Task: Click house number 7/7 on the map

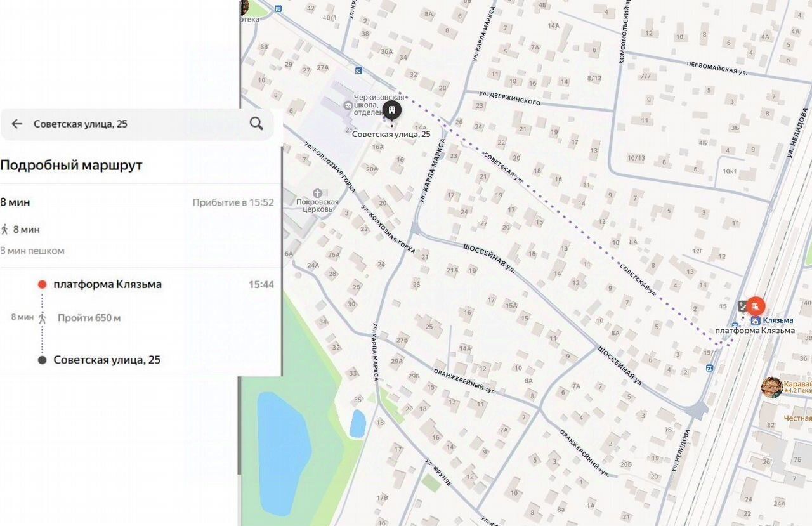Action: coord(646,76)
